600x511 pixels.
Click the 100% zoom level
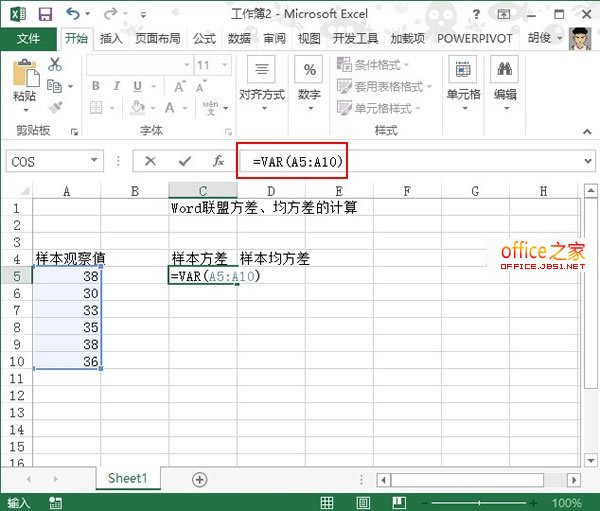567,503
